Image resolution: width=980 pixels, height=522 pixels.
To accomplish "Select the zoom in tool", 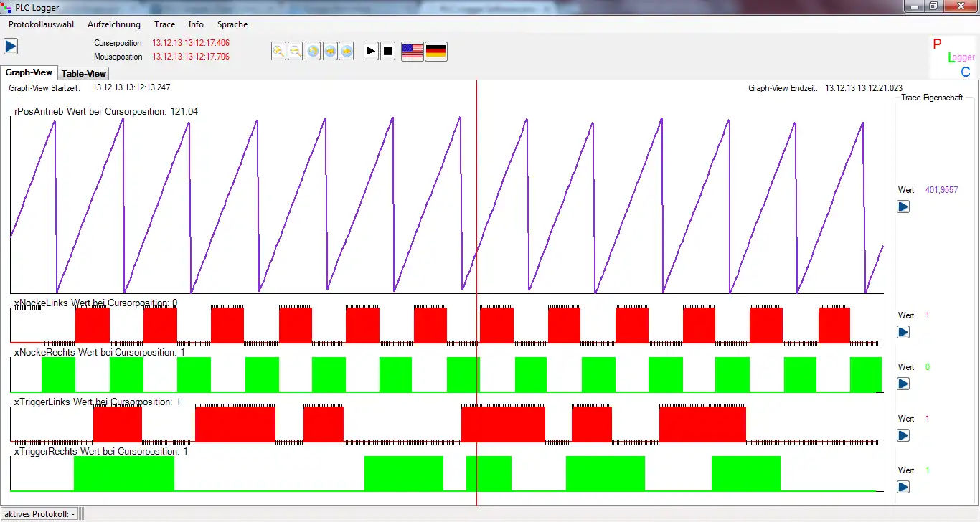I will (278, 50).
